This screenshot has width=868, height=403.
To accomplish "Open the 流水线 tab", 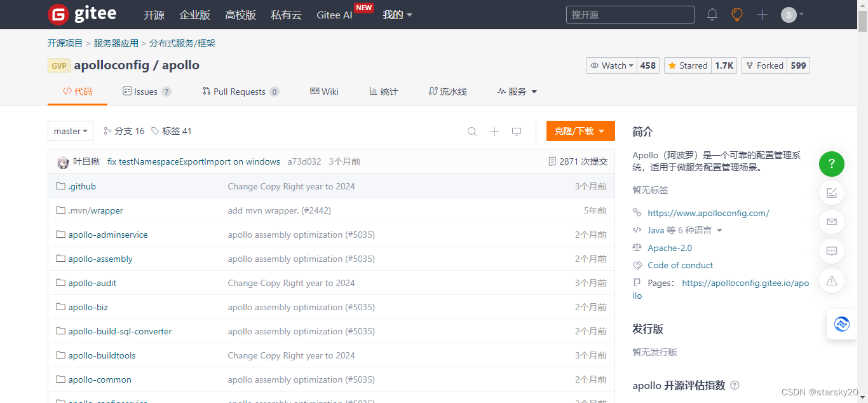I will pyautogui.click(x=448, y=92).
